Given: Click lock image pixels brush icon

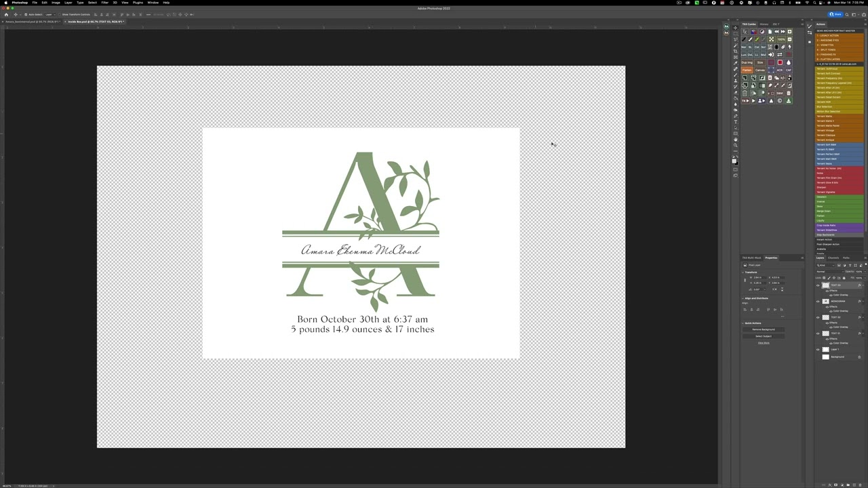Looking at the screenshot, I should coord(829,278).
